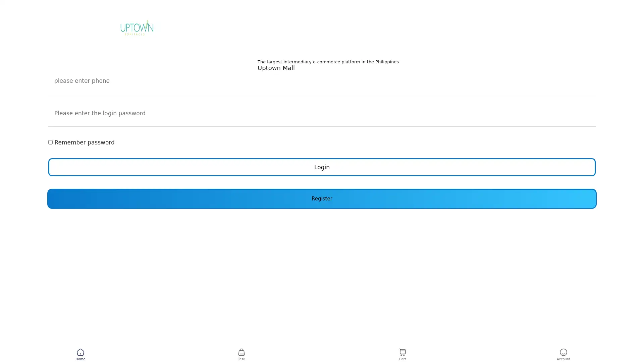Select the smiley face Account symbol

(563, 352)
